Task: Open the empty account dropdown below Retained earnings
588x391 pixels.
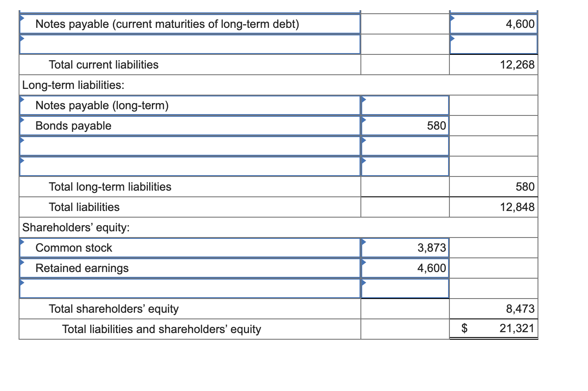Action: (190, 287)
